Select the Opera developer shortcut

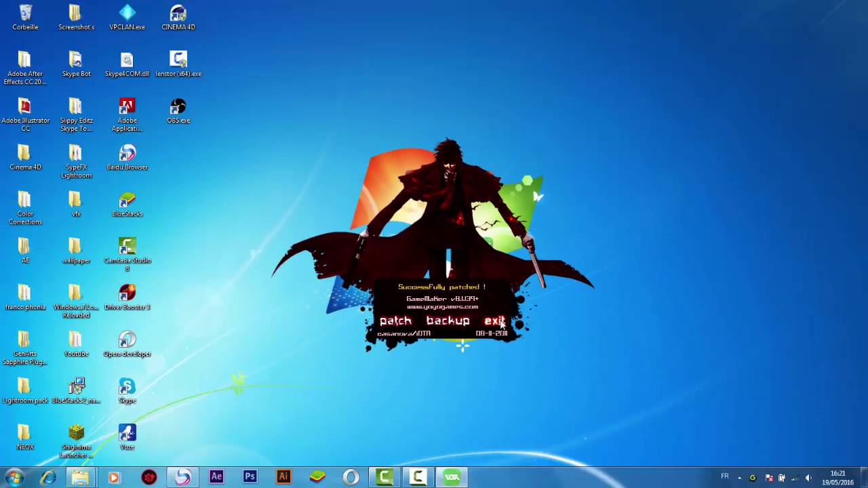click(127, 344)
